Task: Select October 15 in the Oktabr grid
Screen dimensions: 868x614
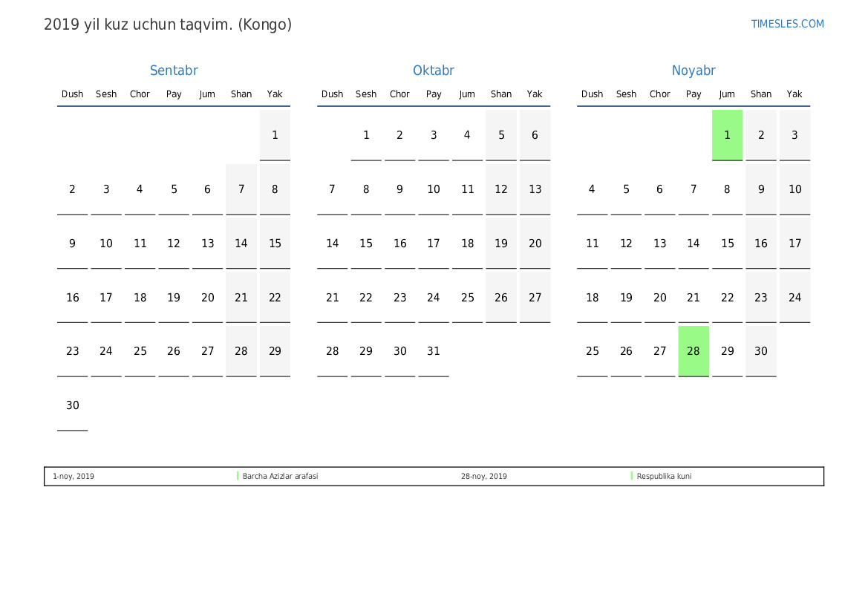Action: click(x=366, y=244)
